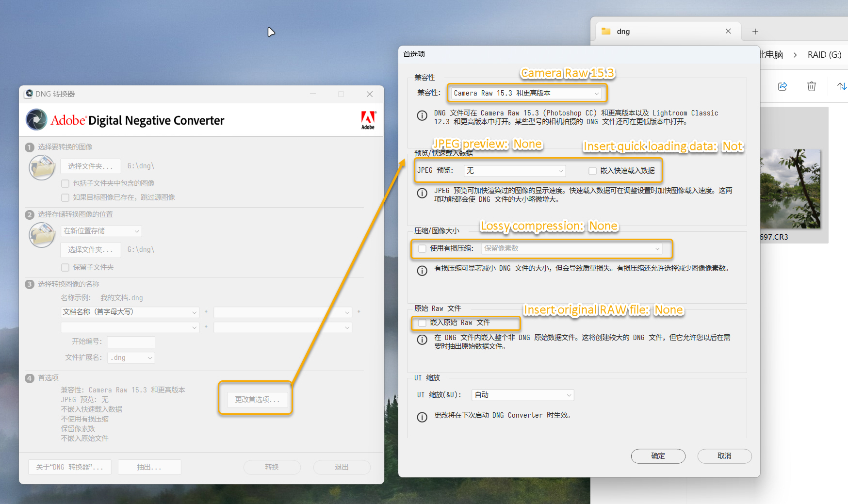Open the empty third name-part dropdown in step 3

click(x=130, y=327)
